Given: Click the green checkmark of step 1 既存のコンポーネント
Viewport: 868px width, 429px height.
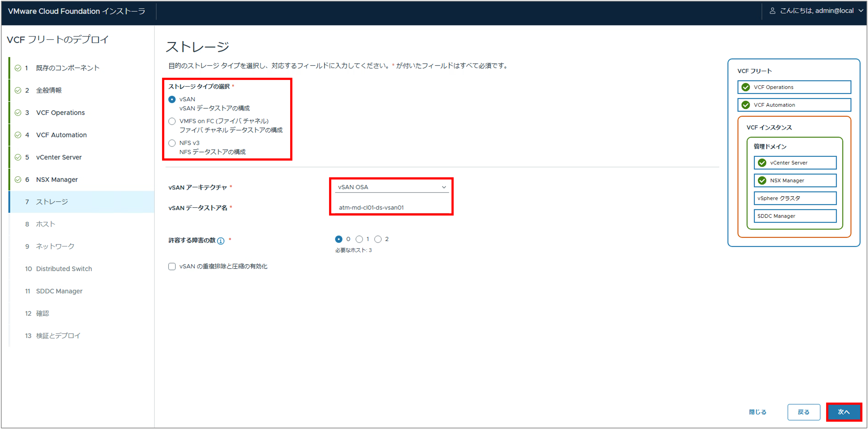Looking at the screenshot, I should coord(18,68).
